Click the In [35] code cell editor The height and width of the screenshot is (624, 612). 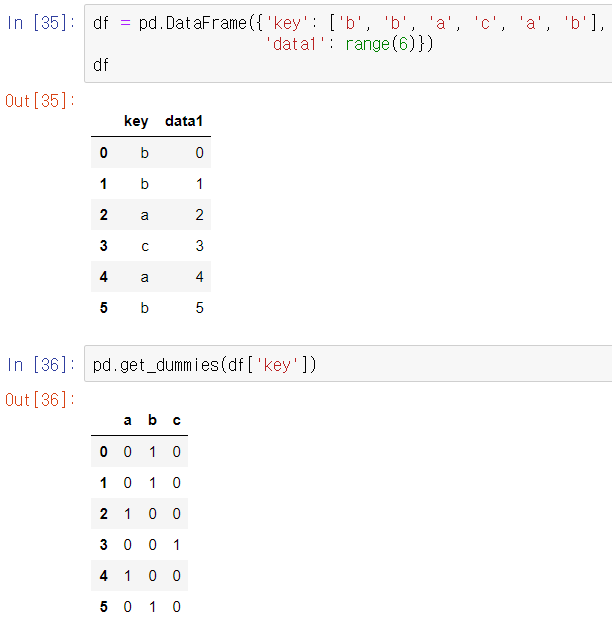(x=348, y=44)
